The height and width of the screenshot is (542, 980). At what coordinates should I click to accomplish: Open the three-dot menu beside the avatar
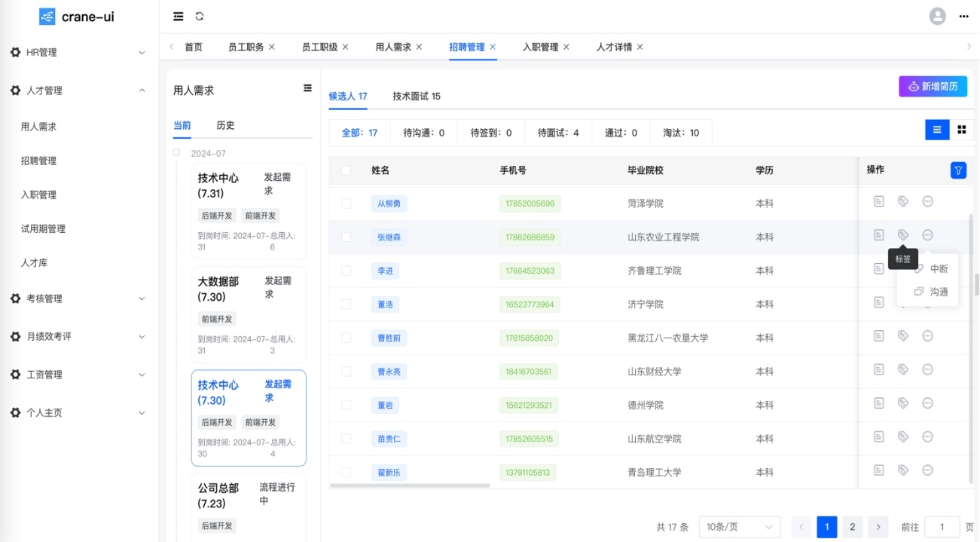(x=963, y=16)
